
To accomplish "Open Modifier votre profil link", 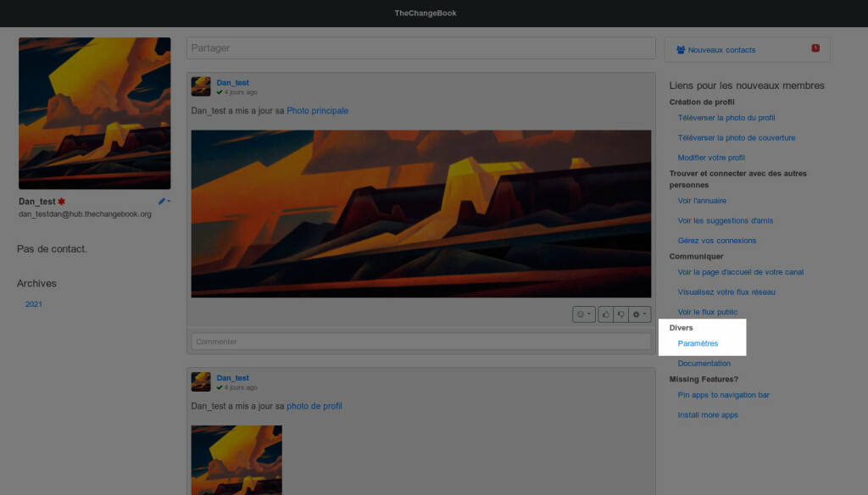I will (711, 158).
